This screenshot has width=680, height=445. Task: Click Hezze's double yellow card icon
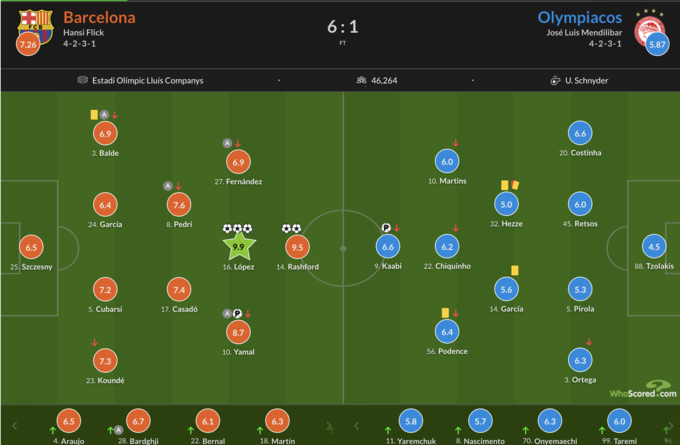(510, 184)
